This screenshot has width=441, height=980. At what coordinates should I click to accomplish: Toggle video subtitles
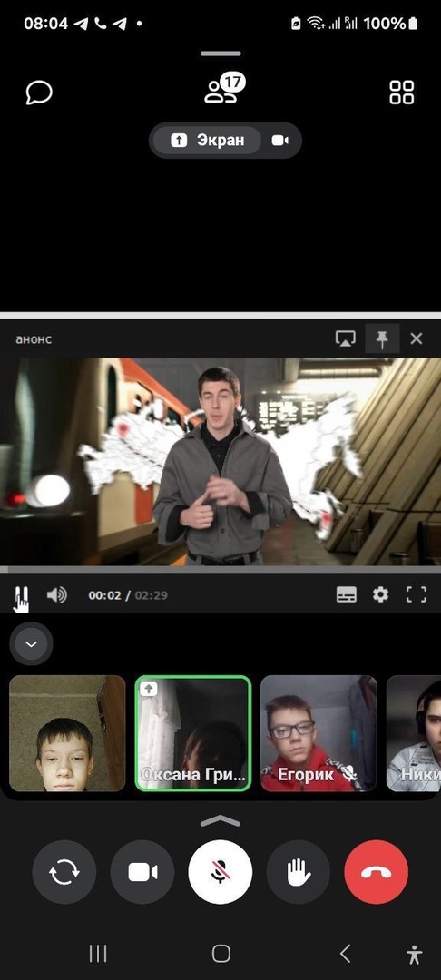click(x=347, y=595)
